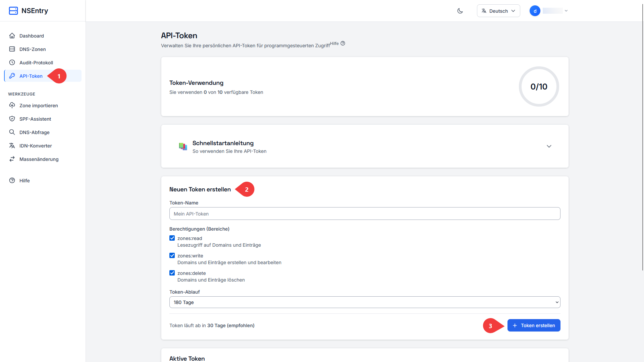The height and width of the screenshot is (362, 644).
Task: Click the SPF-Assistent shield icon
Action: point(12,119)
